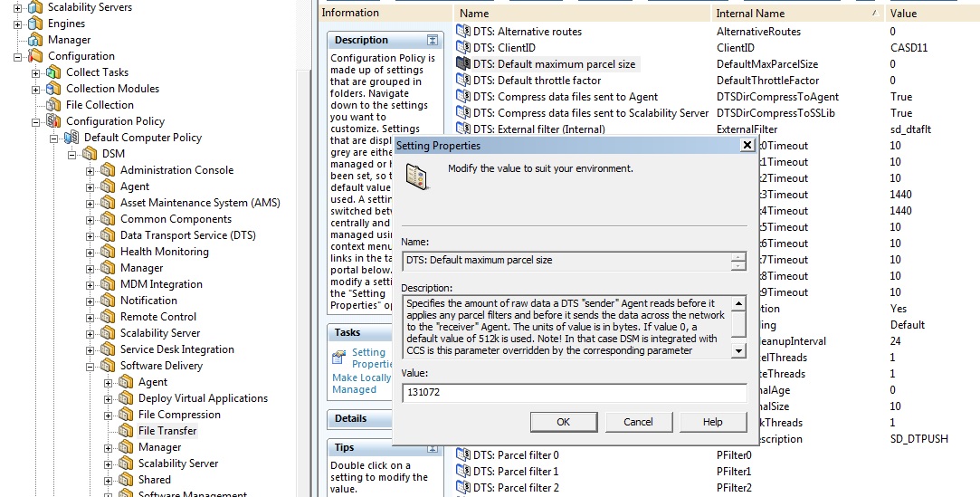This screenshot has width=980, height=497.
Task: Click the DTS: Parcel filter 0 icon
Action: tap(463, 455)
